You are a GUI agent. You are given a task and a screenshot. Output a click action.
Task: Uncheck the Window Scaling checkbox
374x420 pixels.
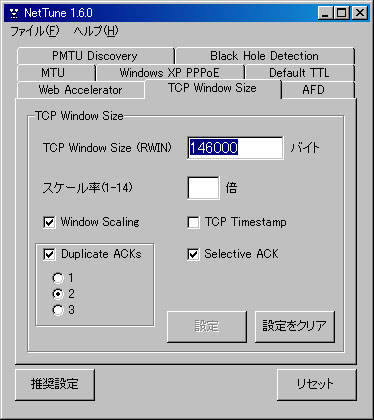point(49,222)
